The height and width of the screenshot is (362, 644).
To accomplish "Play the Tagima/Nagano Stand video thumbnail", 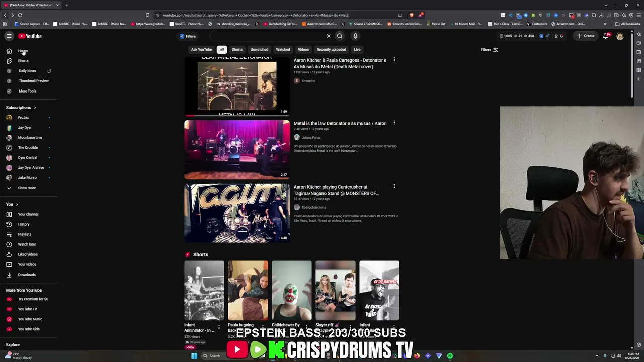I will (x=237, y=213).
